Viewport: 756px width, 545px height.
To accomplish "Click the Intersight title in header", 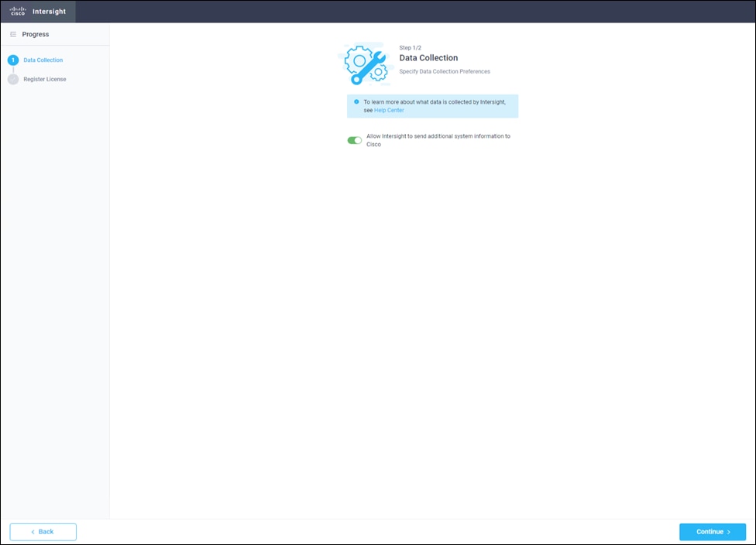I will point(49,11).
